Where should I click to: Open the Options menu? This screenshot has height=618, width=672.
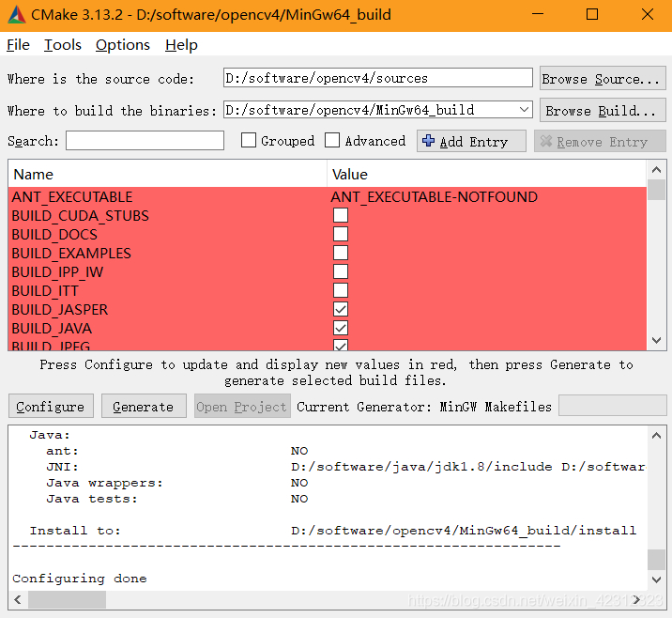(x=123, y=44)
